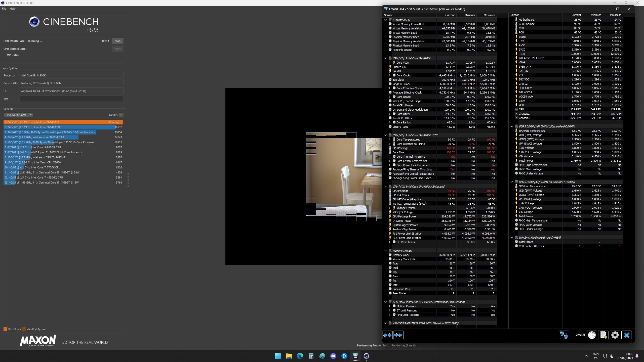The height and width of the screenshot is (362, 644).
Task: Expand Core Thermal Throttling group
Action: 390,157
